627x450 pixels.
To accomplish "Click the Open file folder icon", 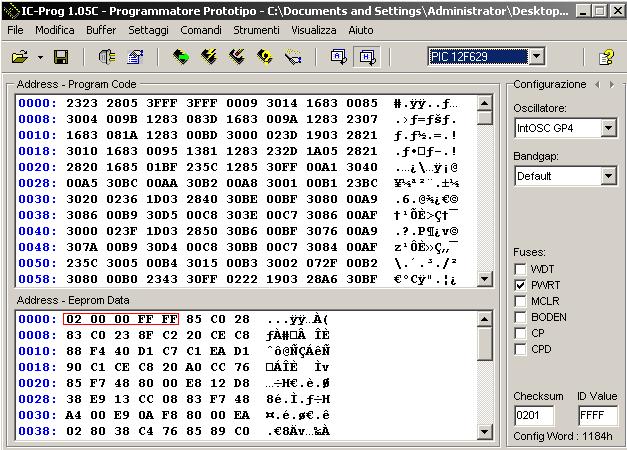I will [19, 57].
